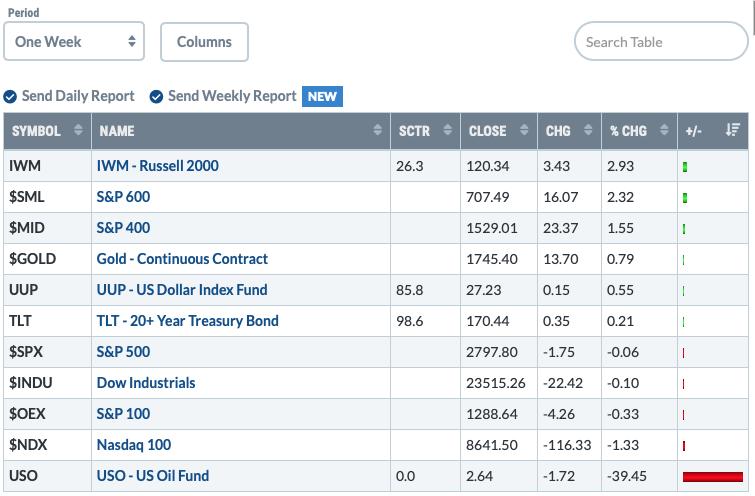755x496 pixels.
Task: Sort table by SCTR column
Action: click(x=447, y=130)
